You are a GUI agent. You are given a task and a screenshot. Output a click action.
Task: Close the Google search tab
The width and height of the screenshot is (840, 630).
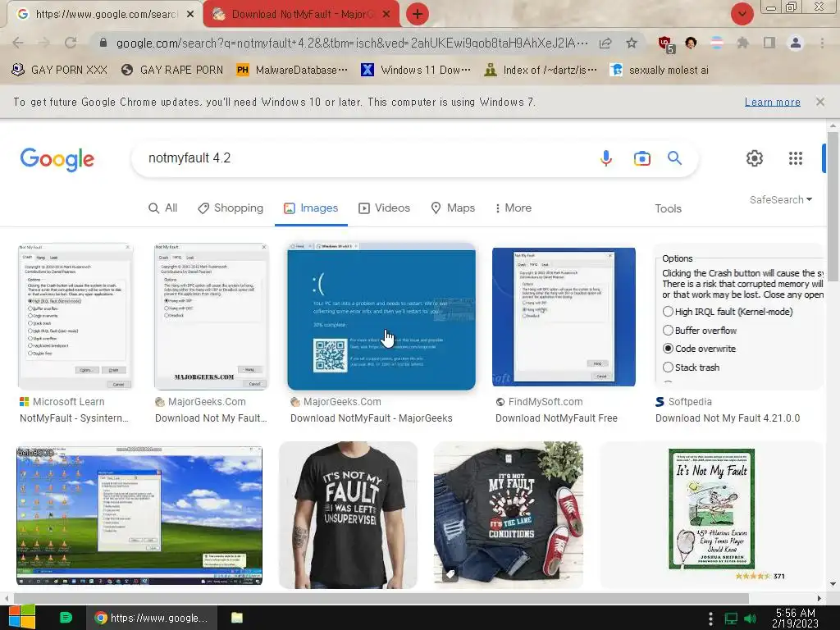tap(190, 15)
